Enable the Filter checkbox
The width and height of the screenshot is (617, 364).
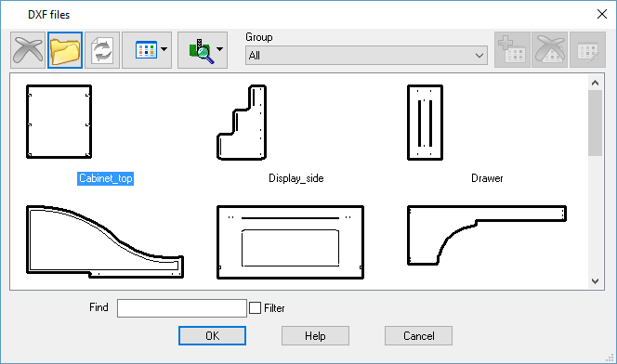coord(255,307)
